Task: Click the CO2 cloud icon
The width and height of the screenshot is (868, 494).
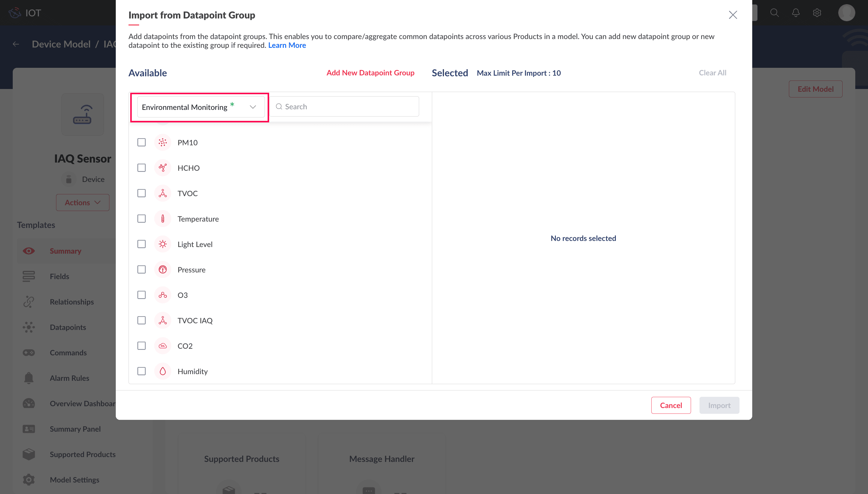Action: click(x=163, y=346)
